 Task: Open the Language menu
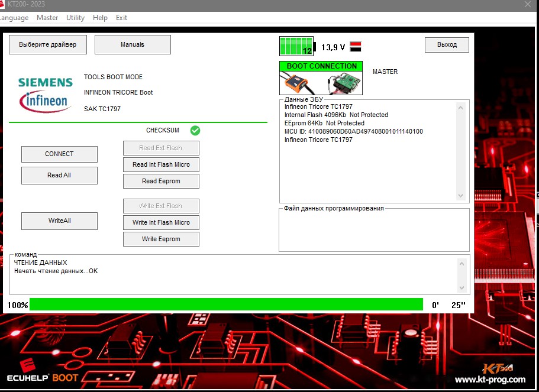[13, 18]
